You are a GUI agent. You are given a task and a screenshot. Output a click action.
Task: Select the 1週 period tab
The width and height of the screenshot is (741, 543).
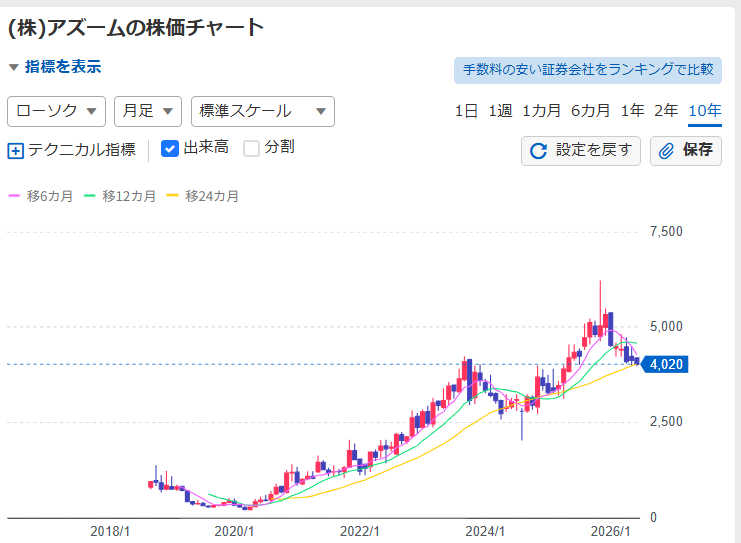tap(500, 111)
